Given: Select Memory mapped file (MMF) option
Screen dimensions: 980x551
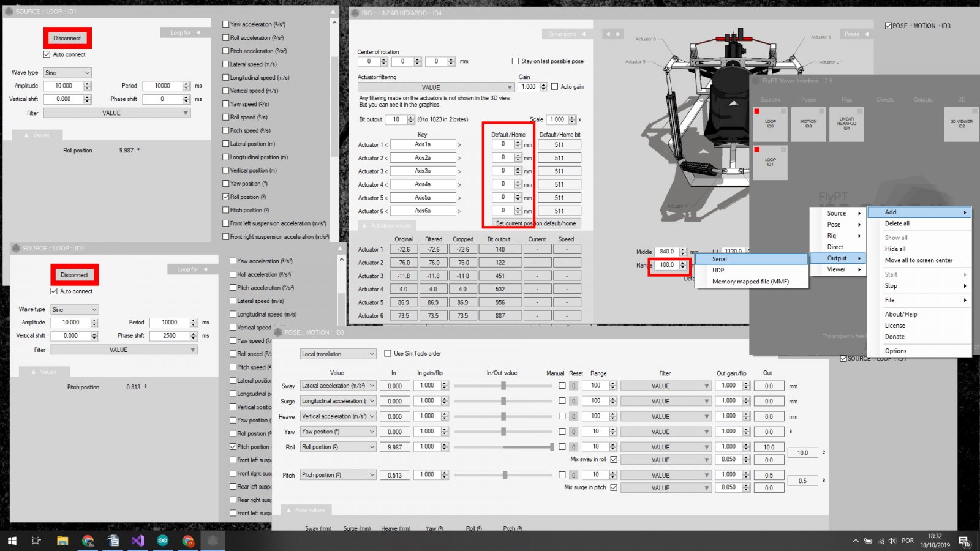Looking at the screenshot, I should 752,282.
